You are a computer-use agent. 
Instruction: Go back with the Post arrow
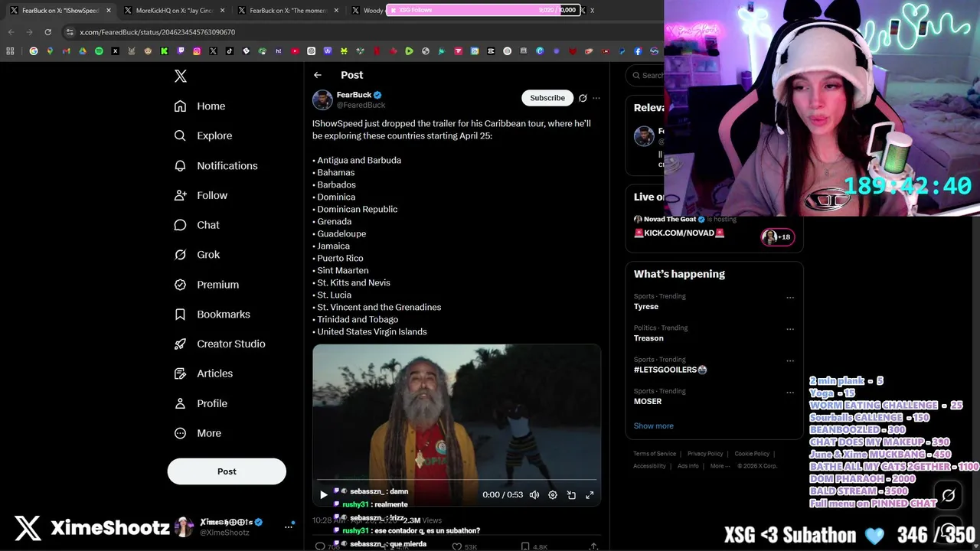pyautogui.click(x=318, y=75)
